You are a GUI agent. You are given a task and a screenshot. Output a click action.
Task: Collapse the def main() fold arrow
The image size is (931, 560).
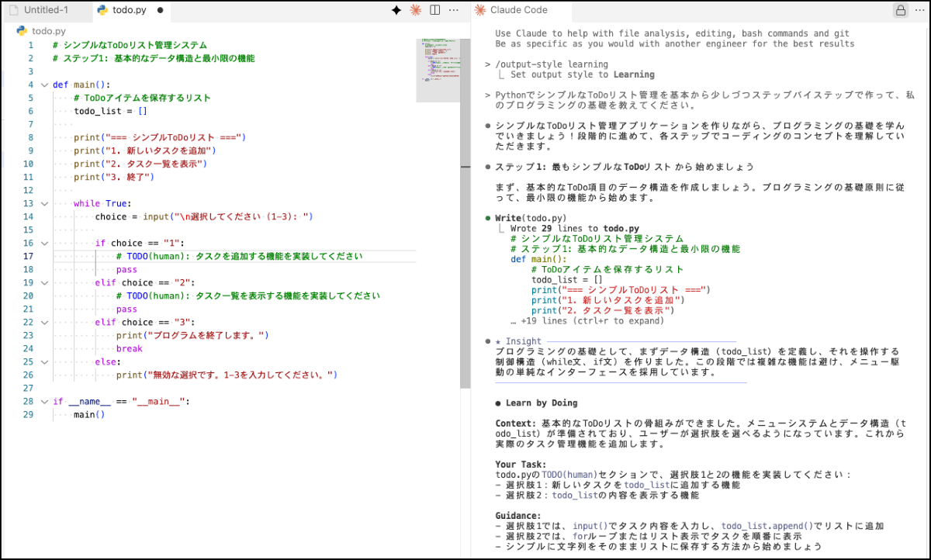click(x=44, y=85)
